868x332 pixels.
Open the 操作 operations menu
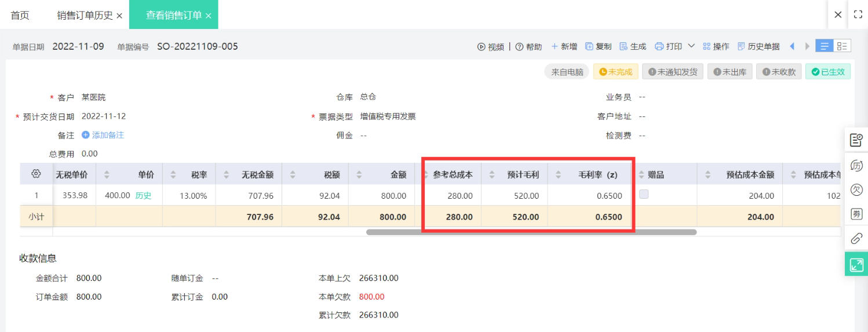click(716, 47)
